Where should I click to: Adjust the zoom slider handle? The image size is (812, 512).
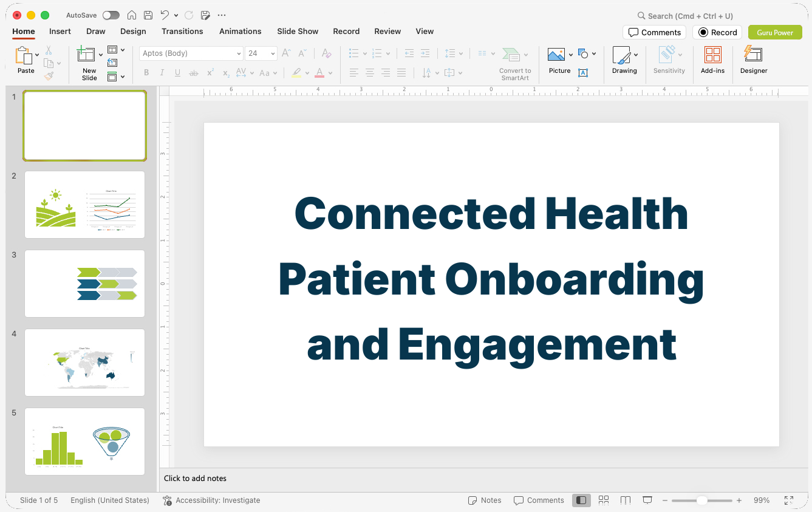pos(701,500)
